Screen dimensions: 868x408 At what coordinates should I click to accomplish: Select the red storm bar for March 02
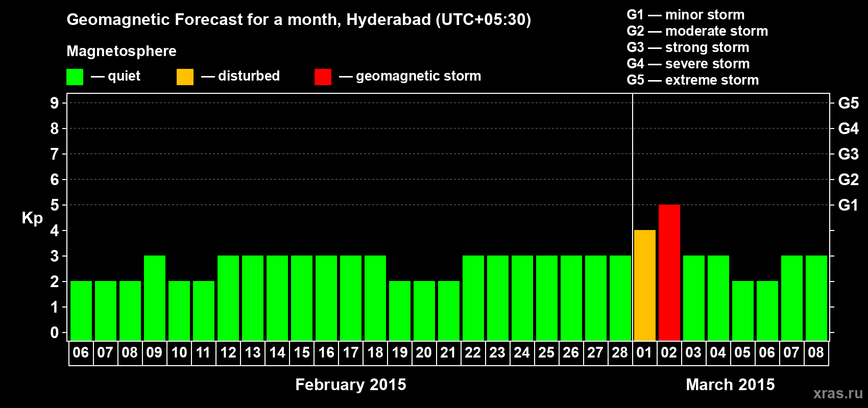669,273
